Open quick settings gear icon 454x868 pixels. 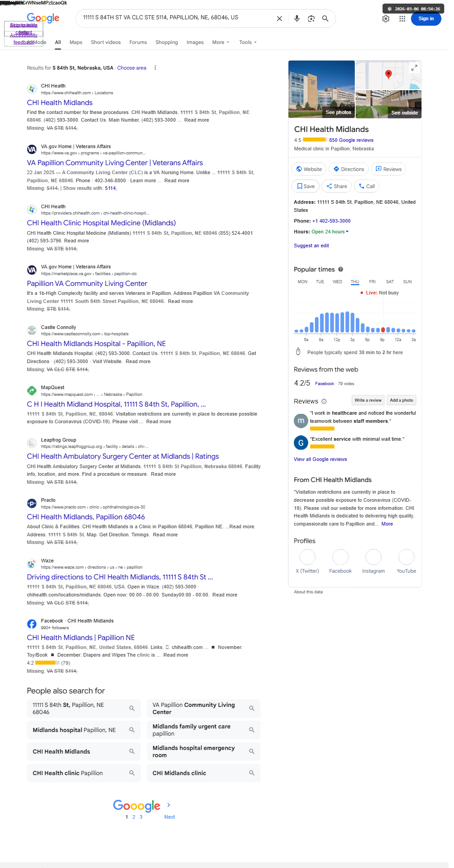click(386, 19)
